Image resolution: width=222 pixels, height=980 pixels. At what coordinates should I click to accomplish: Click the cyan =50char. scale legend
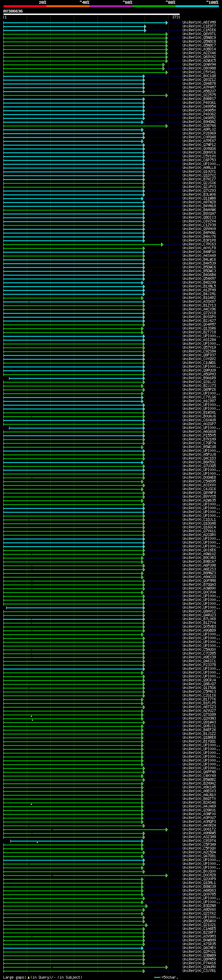click(x=166, y=977)
